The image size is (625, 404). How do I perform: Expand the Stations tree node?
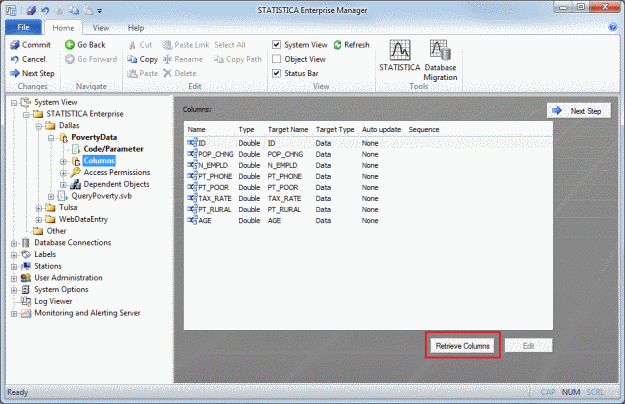point(14,267)
